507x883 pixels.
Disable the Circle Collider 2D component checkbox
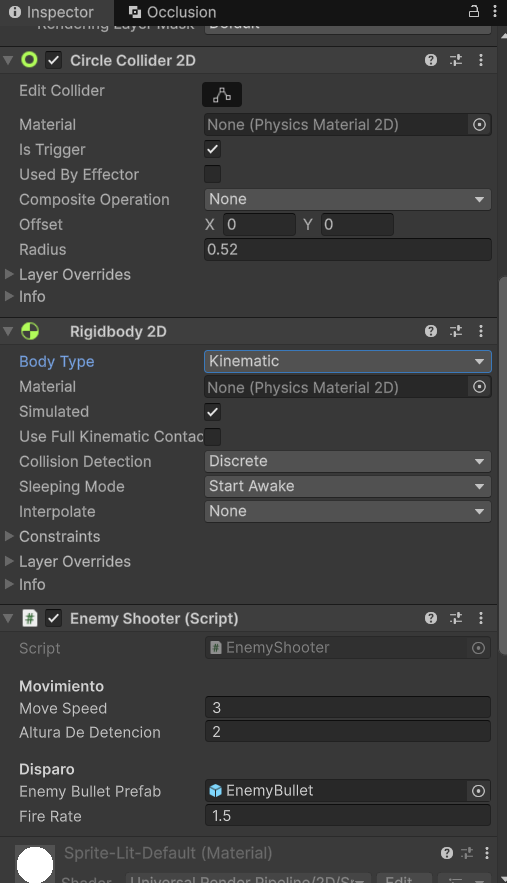54,60
